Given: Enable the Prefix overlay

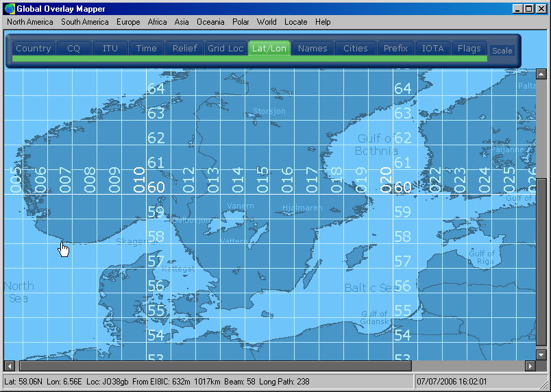Looking at the screenshot, I should [395, 49].
